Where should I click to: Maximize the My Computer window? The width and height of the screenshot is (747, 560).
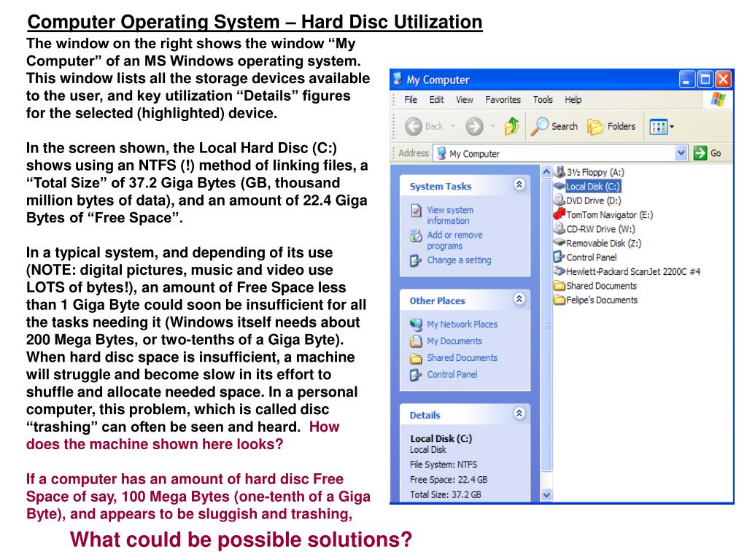705,79
